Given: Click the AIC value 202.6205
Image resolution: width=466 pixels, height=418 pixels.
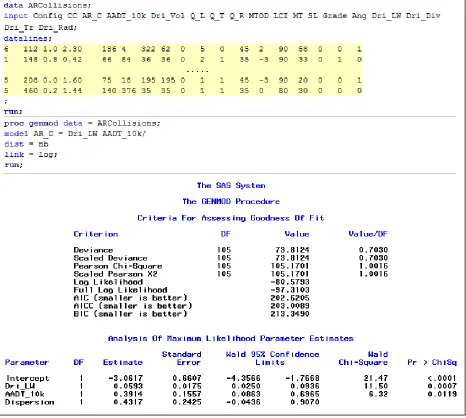Looking at the screenshot, I should (290, 298).
